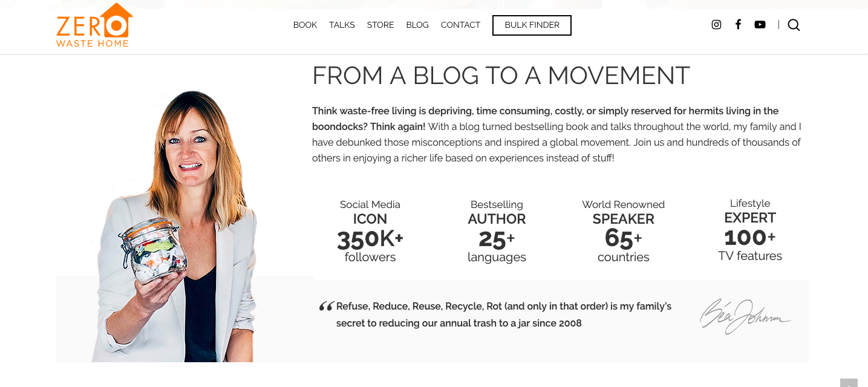Click the BULK FINDER button
This screenshot has height=387, width=868.
pos(532,25)
